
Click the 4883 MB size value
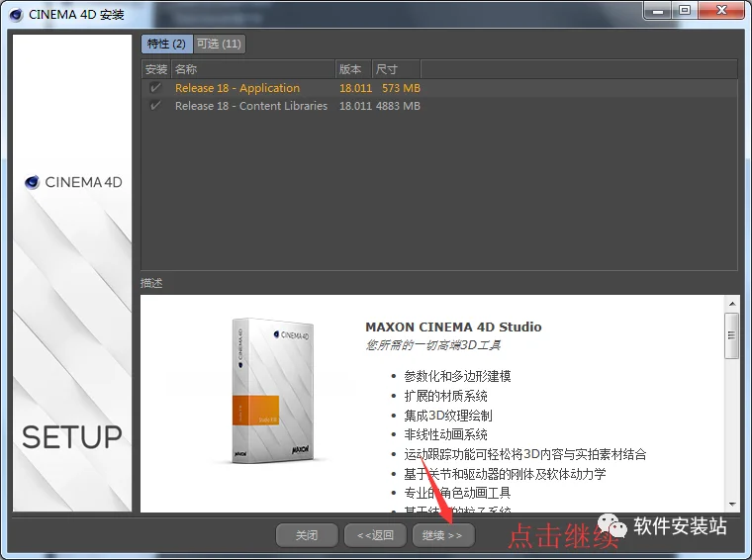point(398,106)
